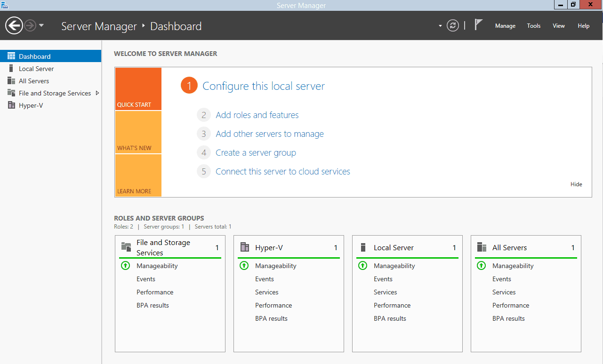Open the Tools menu
Image resolution: width=603 pixels, height=364 pixels.
click(534, 26)
